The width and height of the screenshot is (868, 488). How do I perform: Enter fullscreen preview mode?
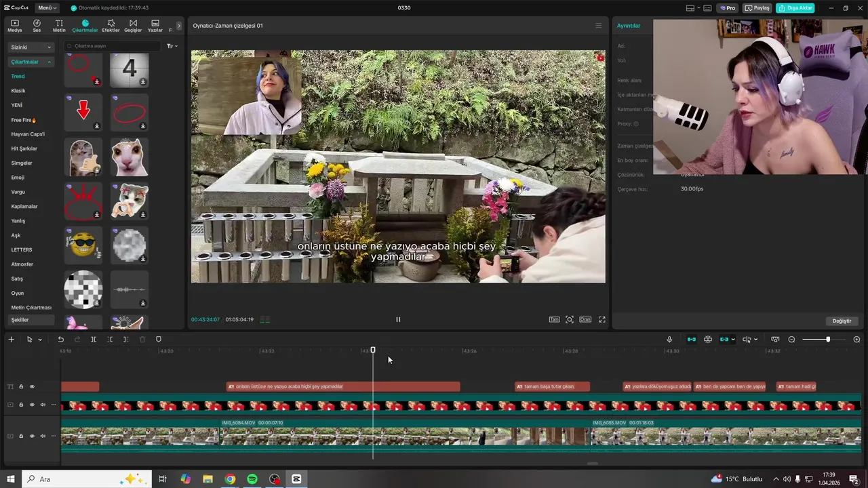pos(601,319)
